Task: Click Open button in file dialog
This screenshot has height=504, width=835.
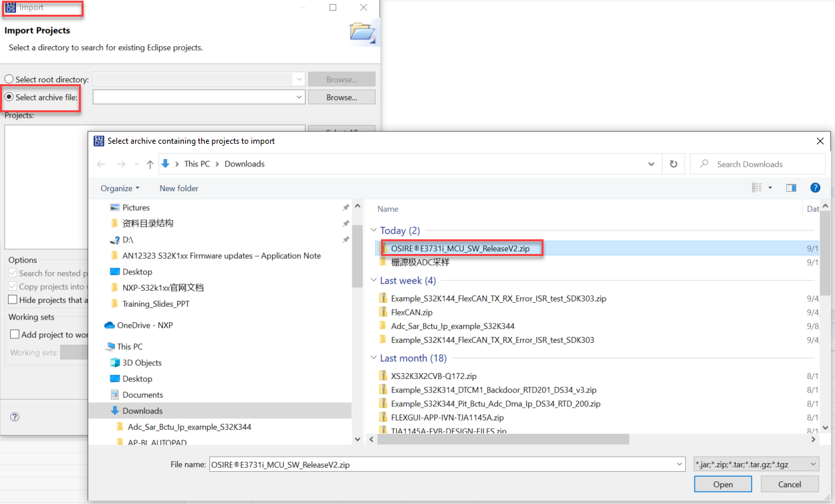Action: pos(723,484)
